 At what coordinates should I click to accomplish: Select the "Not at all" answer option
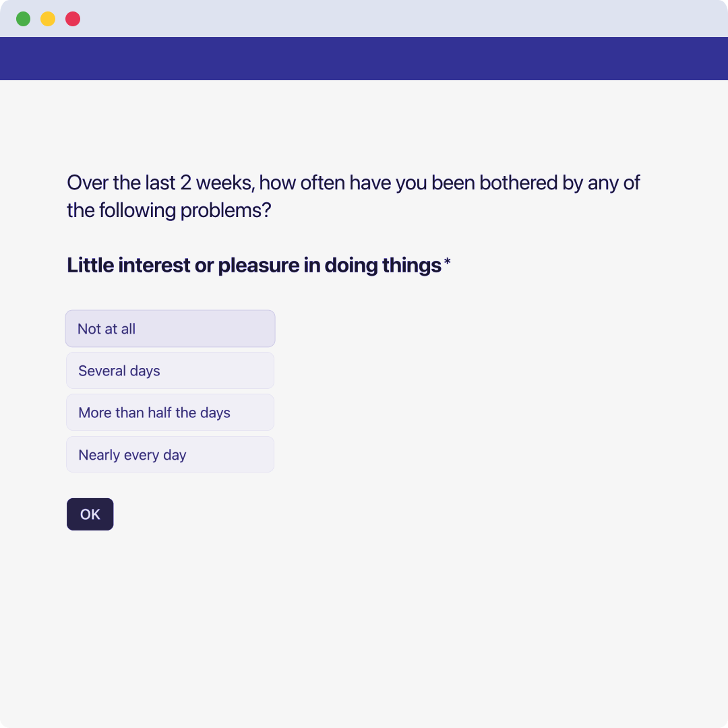pyautogui.click(x=170, y=329)
